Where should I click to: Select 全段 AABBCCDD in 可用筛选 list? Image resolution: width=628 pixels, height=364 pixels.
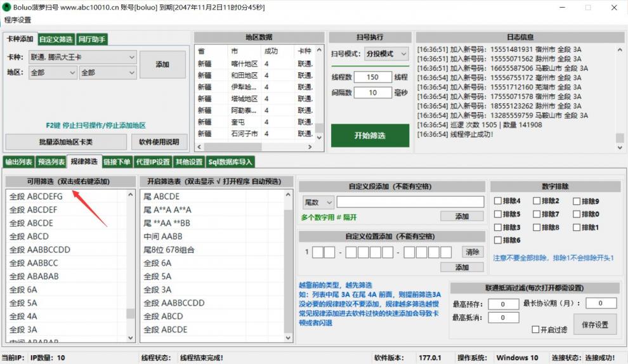(67, 250)
